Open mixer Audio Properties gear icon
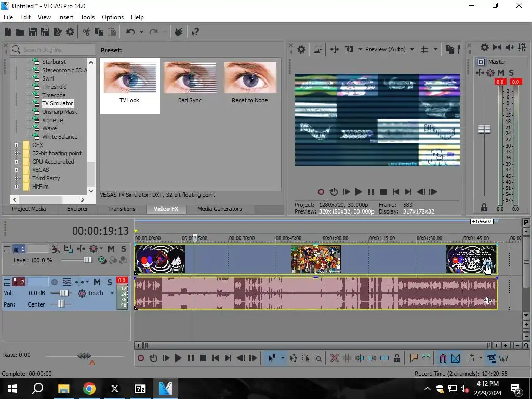532x399 pixels. pyautogui.click(x=485, y=47)
